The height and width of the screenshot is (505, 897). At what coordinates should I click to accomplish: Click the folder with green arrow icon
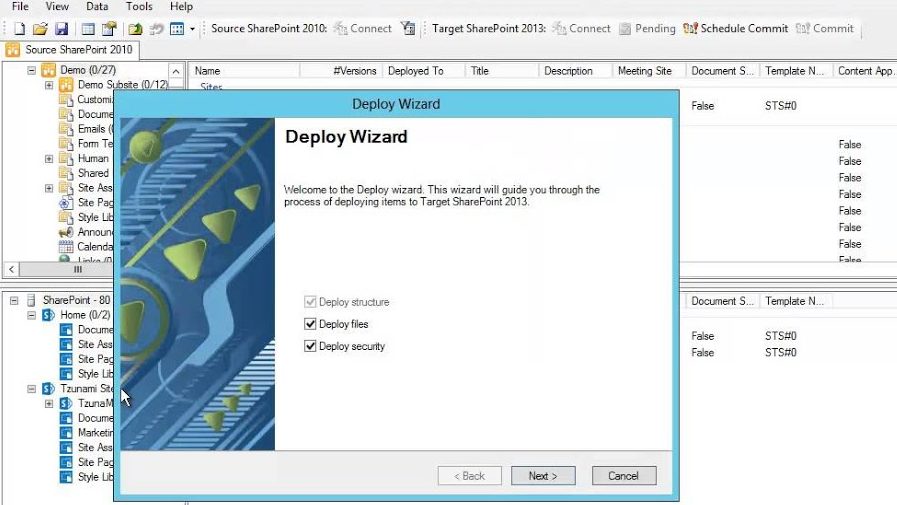click(136, 29)
